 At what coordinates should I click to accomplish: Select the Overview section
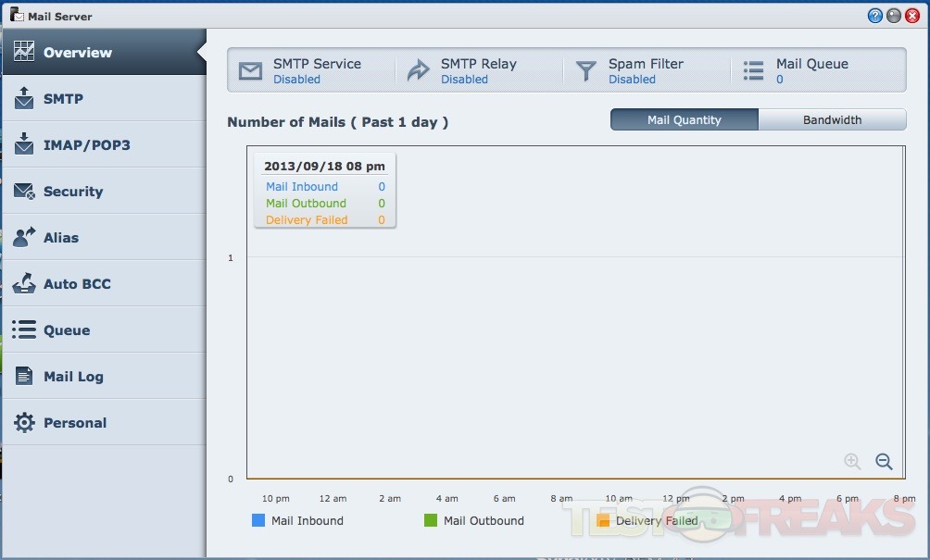tap(78, 53)
